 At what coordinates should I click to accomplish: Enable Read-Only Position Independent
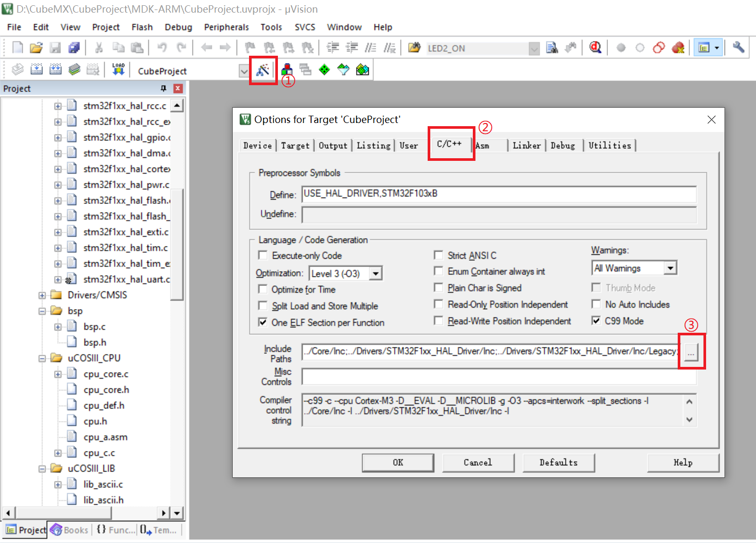438,304
